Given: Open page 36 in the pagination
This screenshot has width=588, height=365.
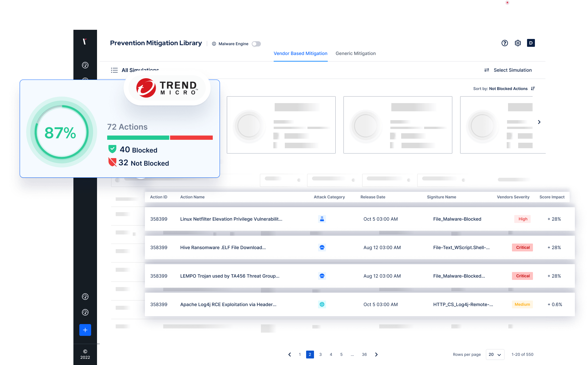Looking at the screenshot, I should [x=364, y=355].
